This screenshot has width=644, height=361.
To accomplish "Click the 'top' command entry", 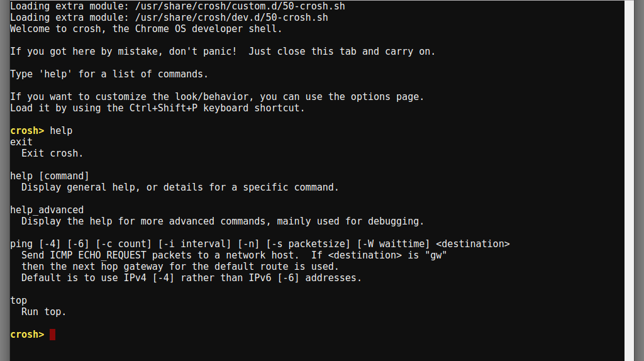I will click(x=18, y=301).
